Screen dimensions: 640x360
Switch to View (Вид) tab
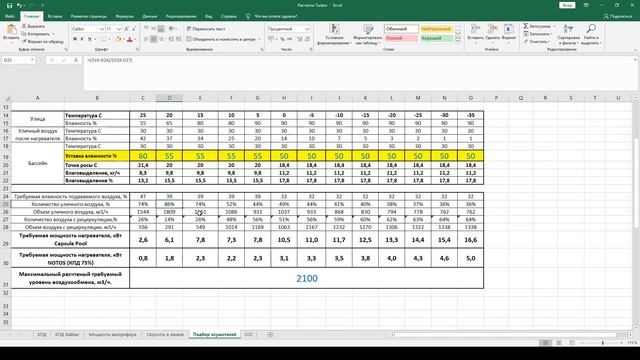(x=209, y=16)
